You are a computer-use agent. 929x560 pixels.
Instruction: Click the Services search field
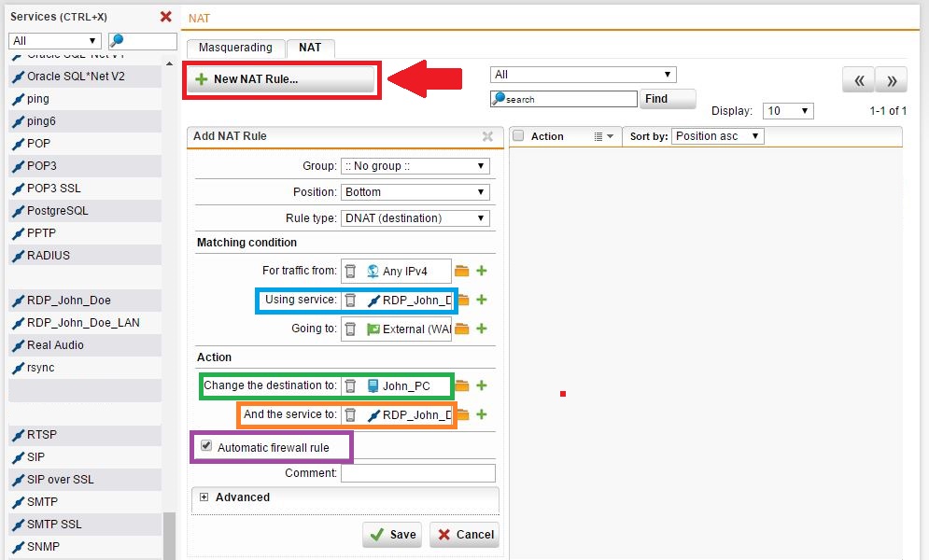[142, 41]
